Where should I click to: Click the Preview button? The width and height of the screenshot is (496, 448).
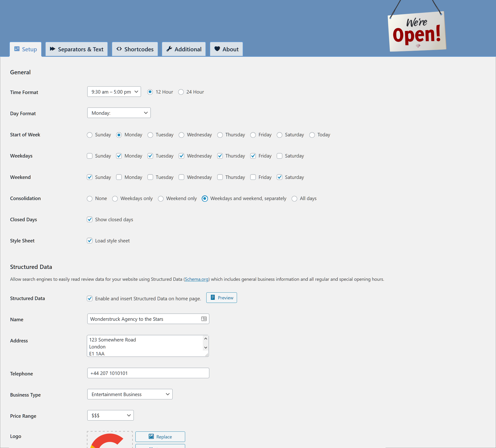tap(222, 298)
